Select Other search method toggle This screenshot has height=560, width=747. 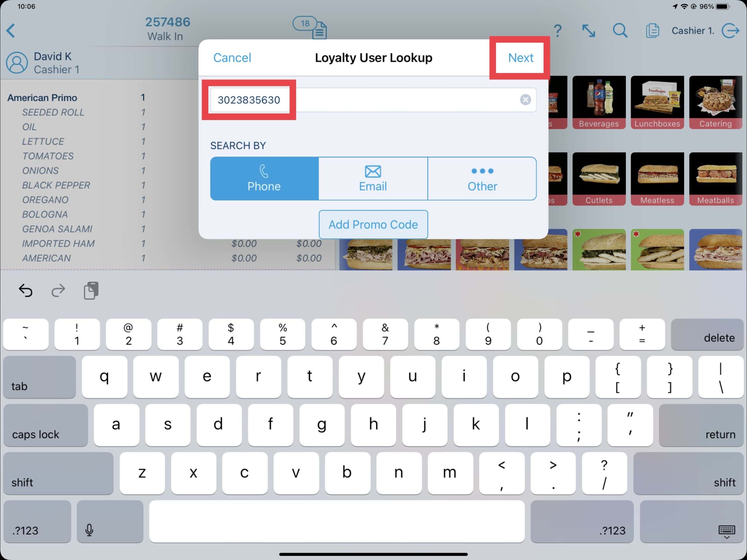[x=482, y=178]
